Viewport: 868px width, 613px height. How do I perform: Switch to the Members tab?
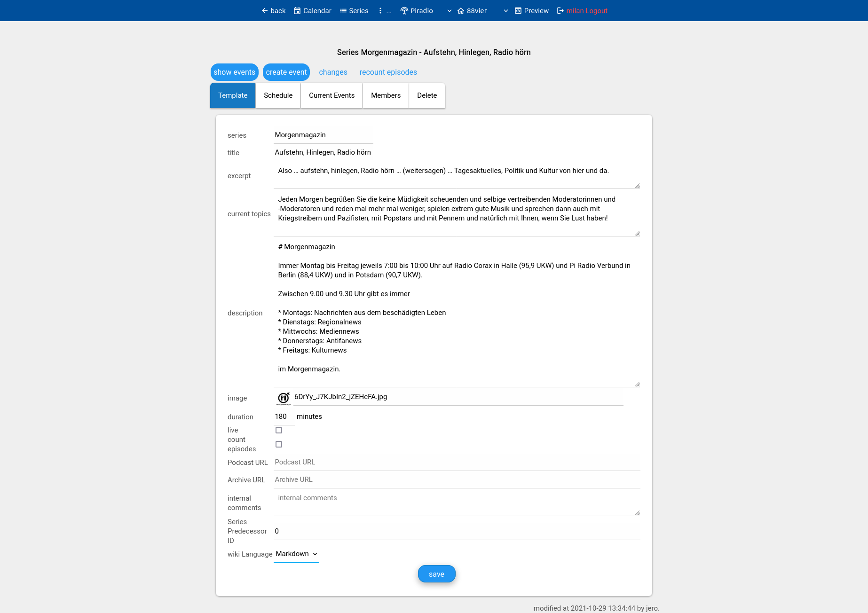click(x=386, y=95)
